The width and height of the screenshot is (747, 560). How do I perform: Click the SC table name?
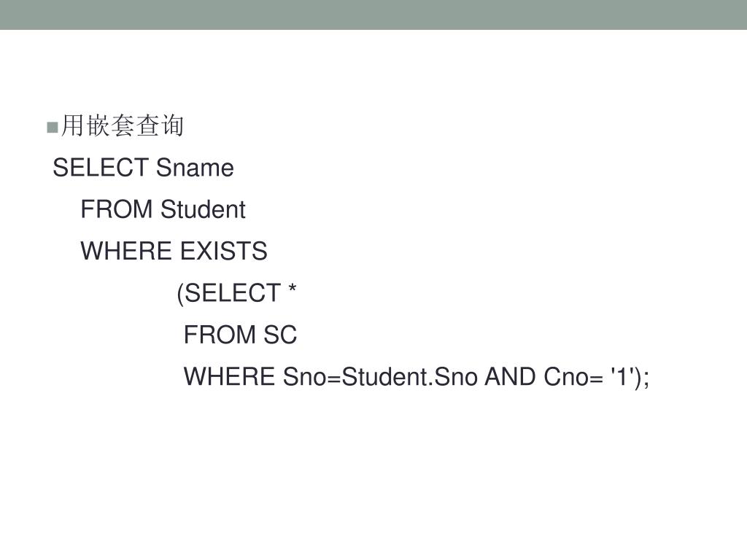tap(280, 335)
